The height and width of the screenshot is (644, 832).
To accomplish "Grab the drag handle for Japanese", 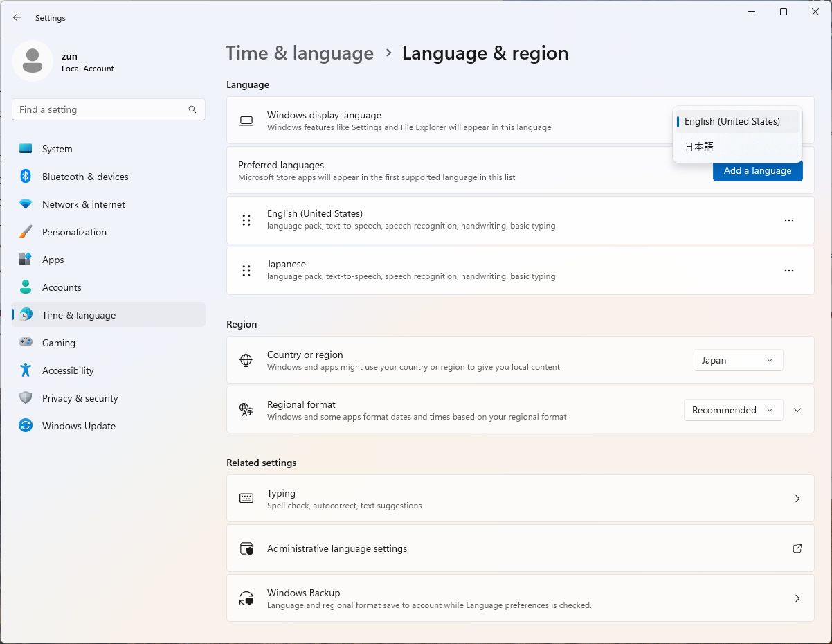I will 246,271.
